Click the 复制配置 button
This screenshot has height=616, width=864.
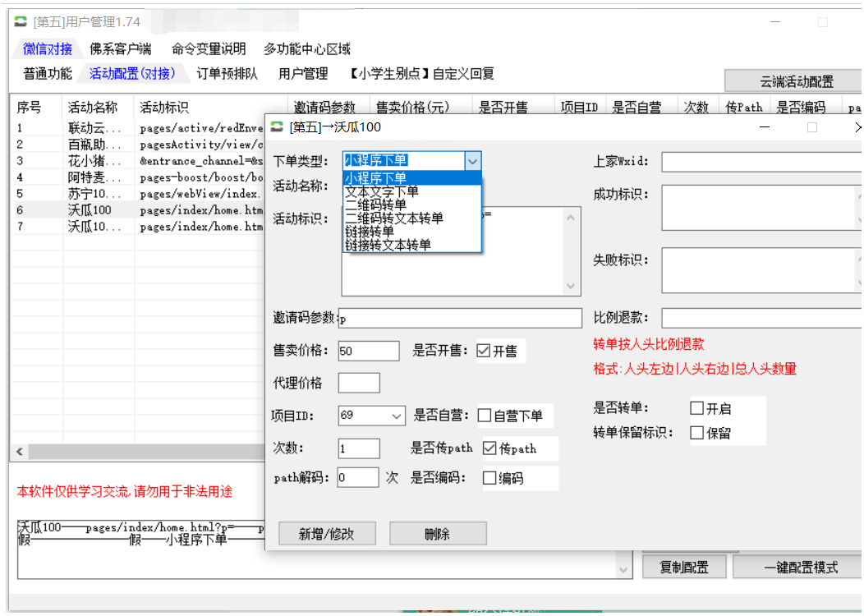click(x=683, y=568)
